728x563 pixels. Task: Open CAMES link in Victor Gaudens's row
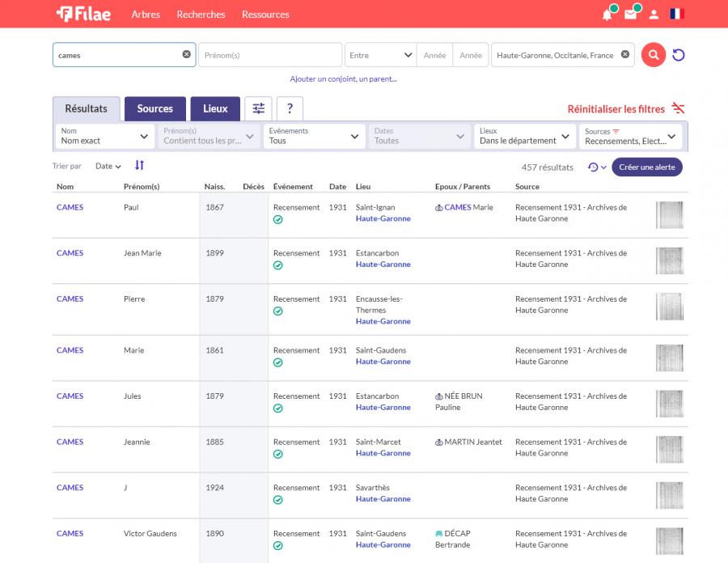70,534
